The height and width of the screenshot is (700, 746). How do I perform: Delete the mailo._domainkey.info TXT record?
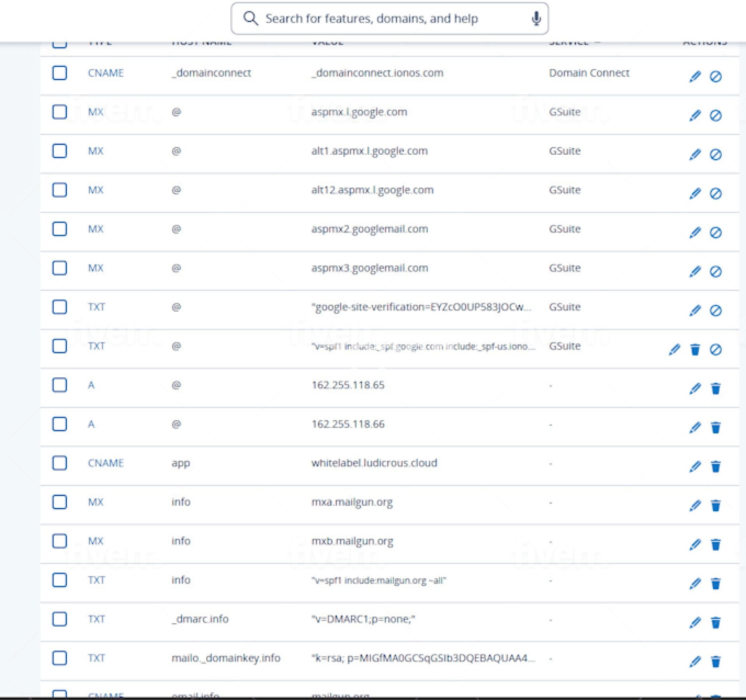pyautogui.click(x=716, y=662)
